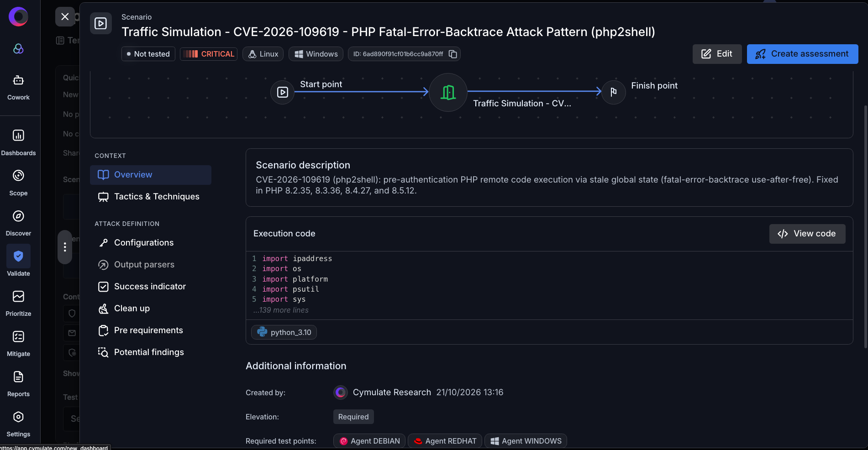
Task: Click the Required elevation badge
Action: coord(353,417)
